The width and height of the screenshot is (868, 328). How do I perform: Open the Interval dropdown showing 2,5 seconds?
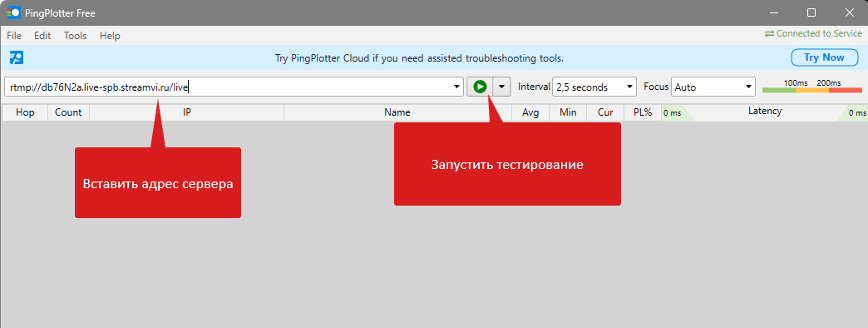tap(594, 87)
